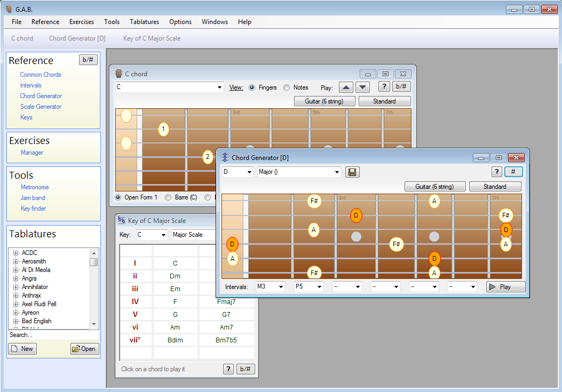This screenshot has height=392, width=562.
Task: Click the save icon in Chord Generator
Action: pyautogui.click(x=352, y=172)
